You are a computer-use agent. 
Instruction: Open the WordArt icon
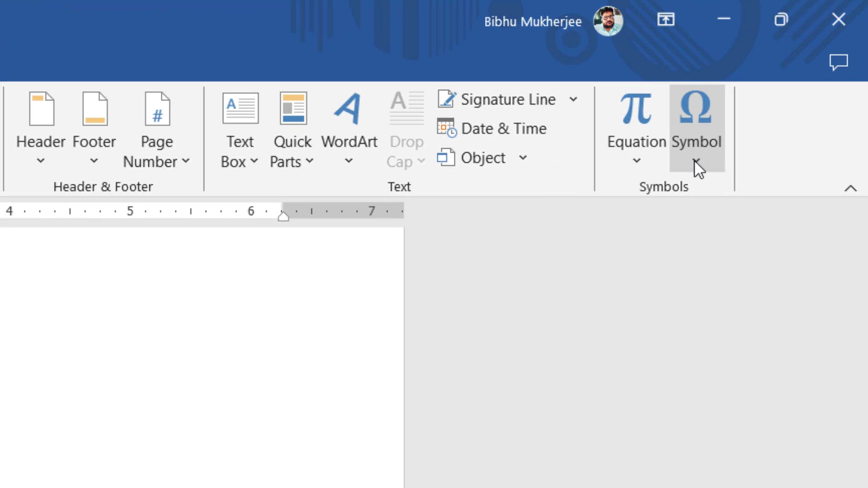click(348, 109)
